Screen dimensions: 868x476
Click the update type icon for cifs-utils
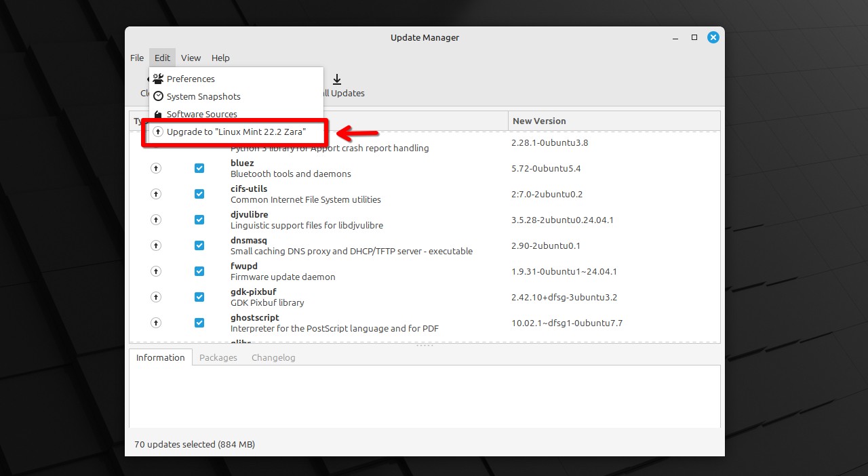pos(156,194)
